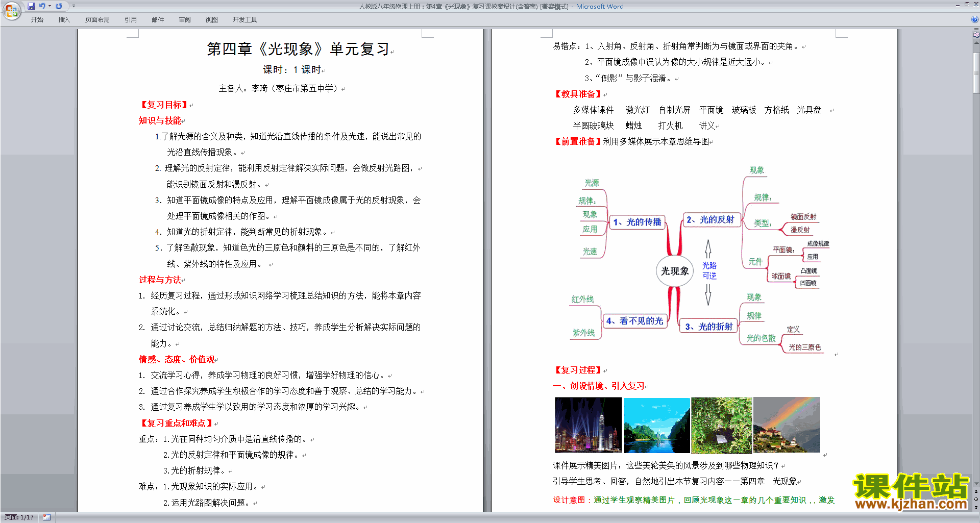
Task: Click the 1、光的传播 mind map node
Action: point(637,222)
